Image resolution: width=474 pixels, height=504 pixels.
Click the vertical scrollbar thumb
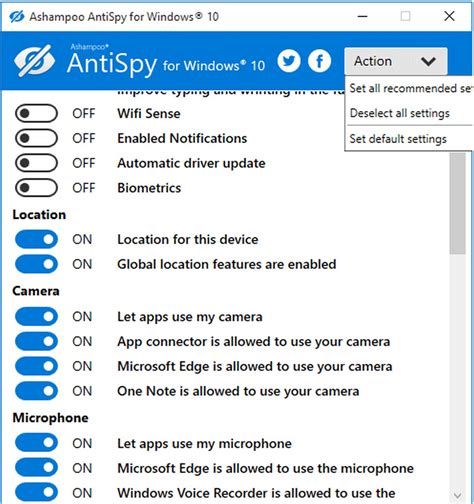pos(457,203)
